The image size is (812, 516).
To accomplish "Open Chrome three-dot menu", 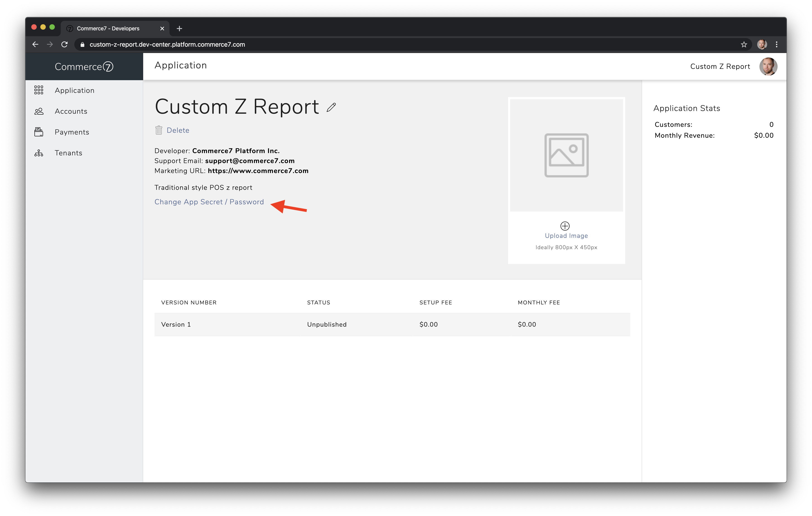I will (x=777, y=44).
